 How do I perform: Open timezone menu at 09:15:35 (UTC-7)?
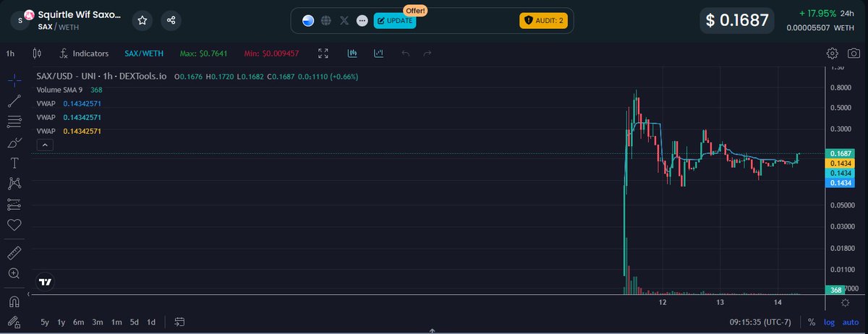click(762, 322)
